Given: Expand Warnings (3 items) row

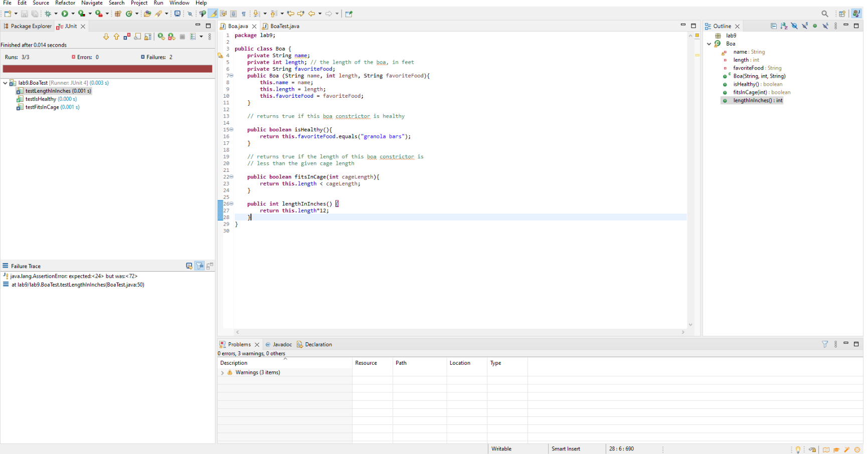Looking at the screenshot, I should click(x=222, y=373).
